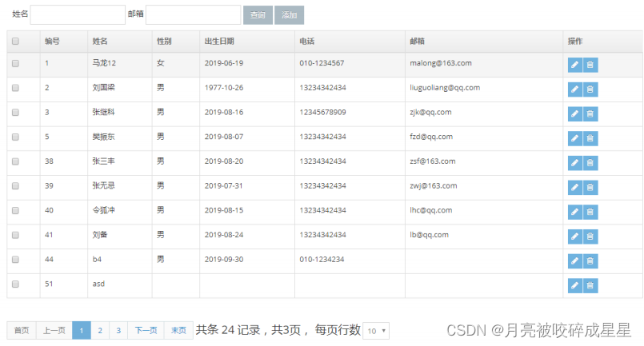
Task: Click birth date 1977-10-26
Action: coord(224,88)
